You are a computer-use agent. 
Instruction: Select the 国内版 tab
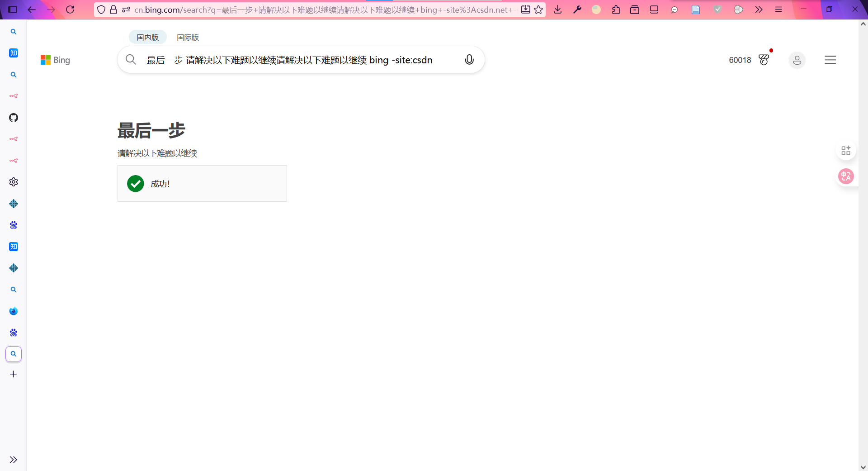coord(148,37)
